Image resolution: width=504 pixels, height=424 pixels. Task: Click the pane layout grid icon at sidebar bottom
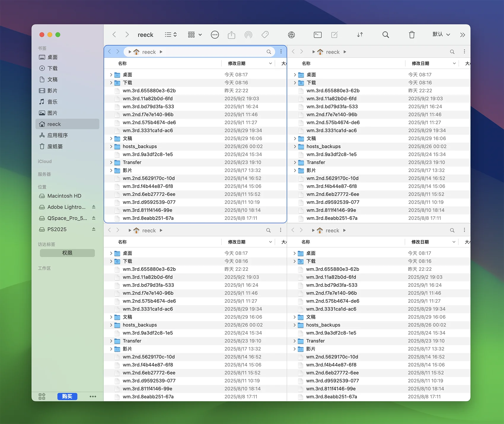[42, 396]
